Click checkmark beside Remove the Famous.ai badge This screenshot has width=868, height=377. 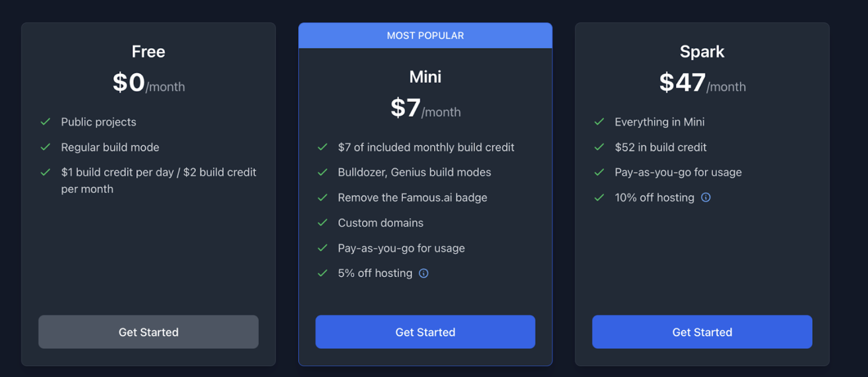point(322,198)
